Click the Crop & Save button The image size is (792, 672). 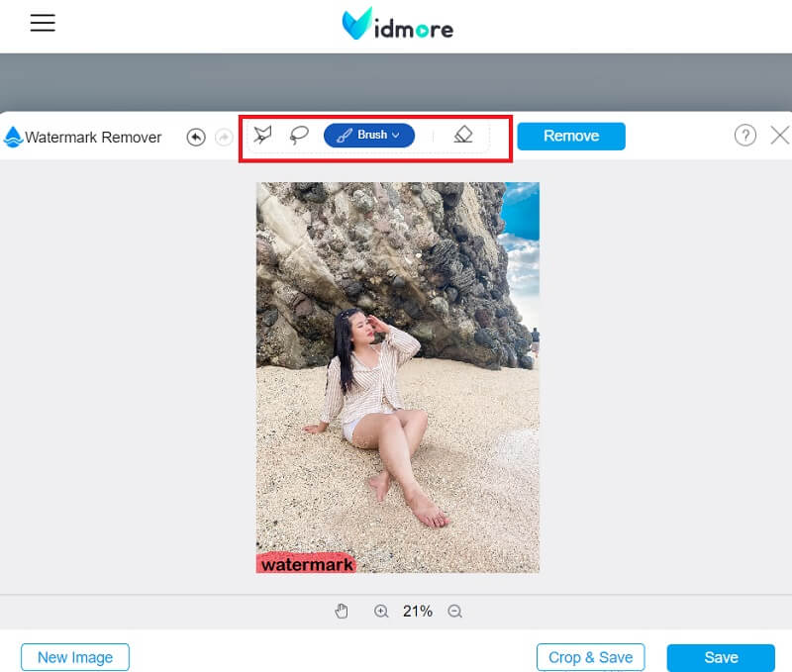point(590,657)
